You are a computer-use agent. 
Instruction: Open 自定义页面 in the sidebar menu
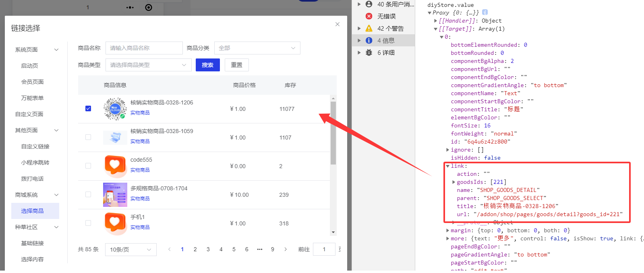(x=29, y=114)
